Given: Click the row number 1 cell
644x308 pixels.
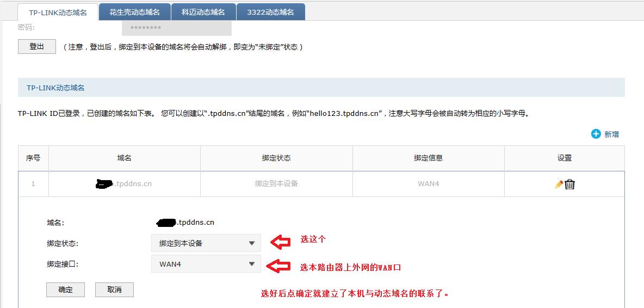Looking at the screenshot, I should (33, 183).
